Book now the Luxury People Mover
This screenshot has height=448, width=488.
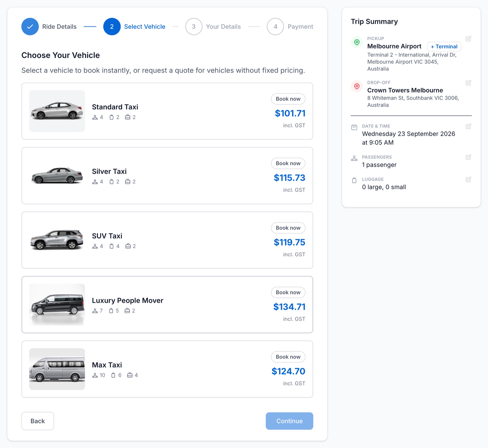point(288,292)
